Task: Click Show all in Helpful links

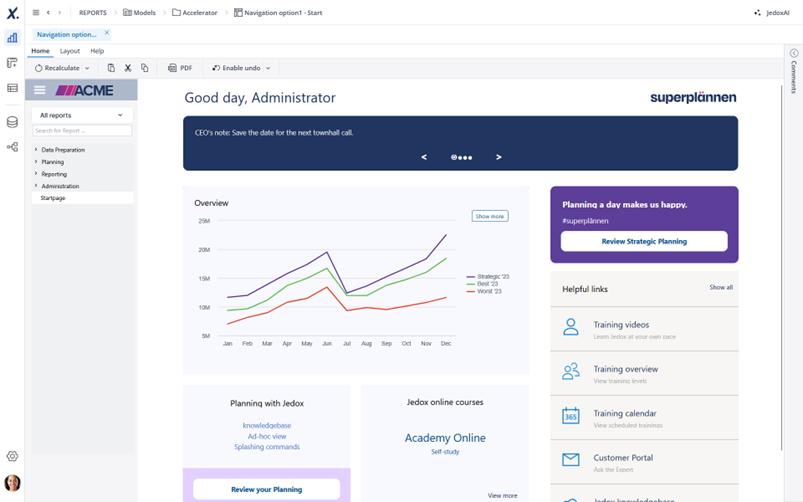Action: pos(721,287)
